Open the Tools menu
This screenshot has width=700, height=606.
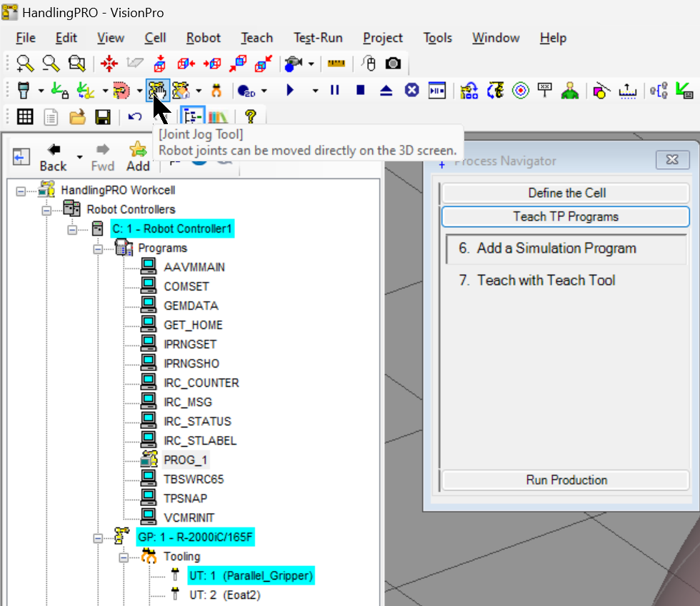[x=437, y=38]
